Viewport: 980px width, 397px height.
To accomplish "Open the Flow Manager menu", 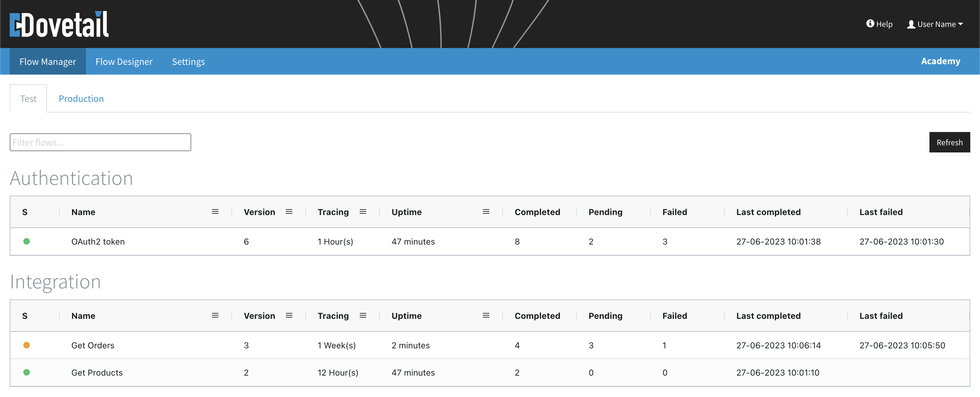I will click(x=48, y=61).
